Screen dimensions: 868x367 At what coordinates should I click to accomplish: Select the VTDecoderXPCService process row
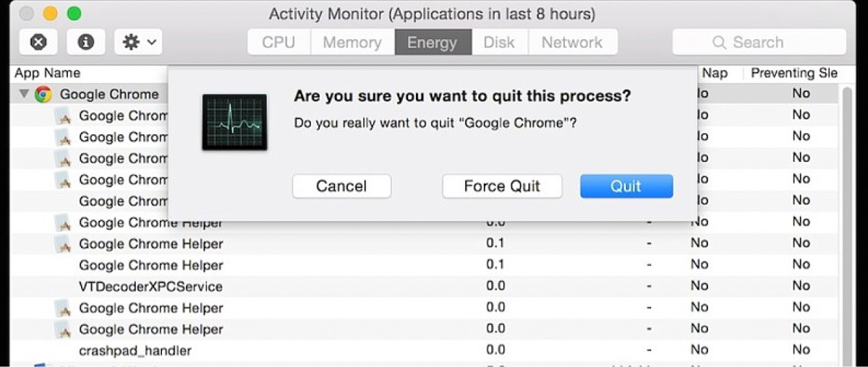tap(427, 286)
